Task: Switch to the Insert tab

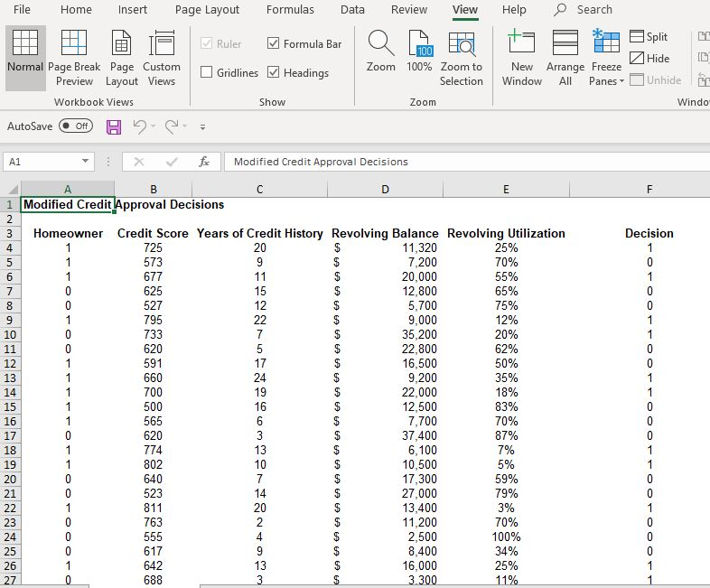Action: pos(132,10)
